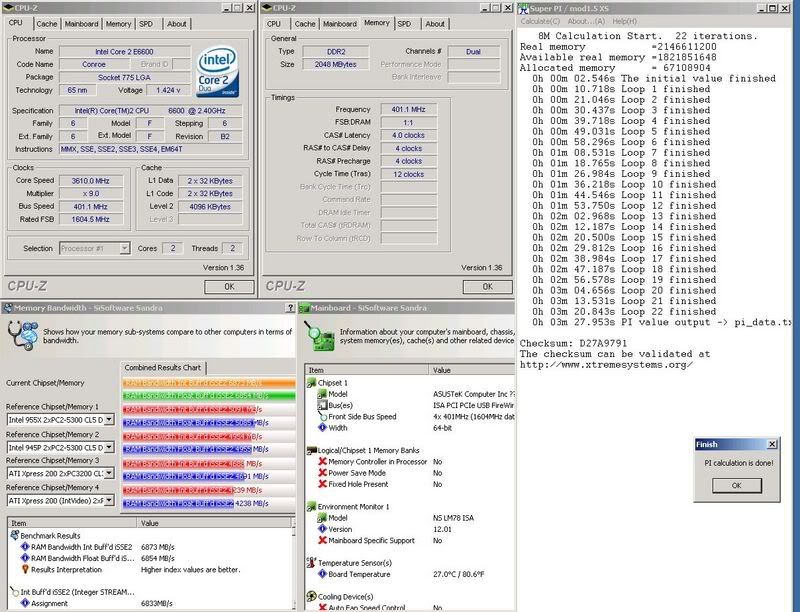This screenshot has width=800, height=612.
Task: Click the Value column header in Mainboard list
Action: (472, 370)
